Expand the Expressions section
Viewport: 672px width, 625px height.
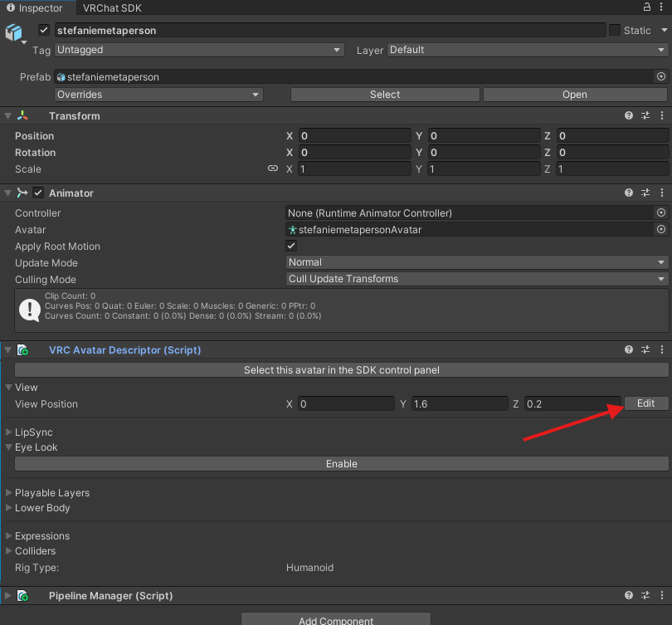coord(8,536)
